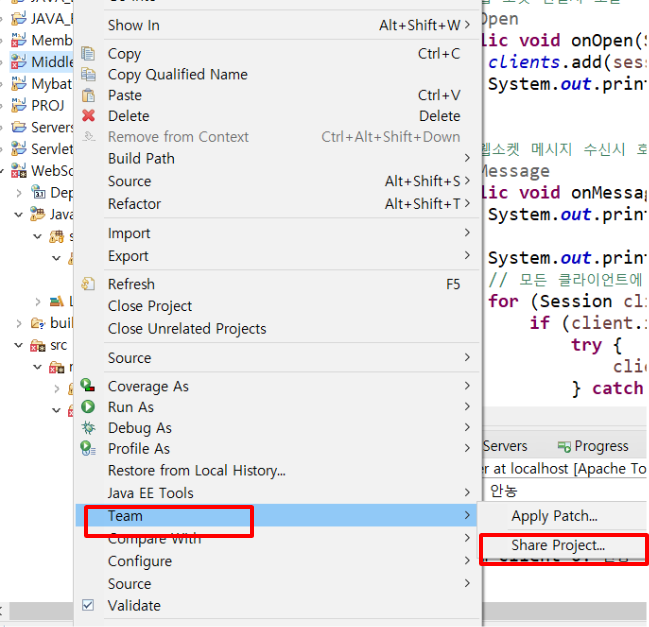Click the Coverage As icon

pos(88,385)
